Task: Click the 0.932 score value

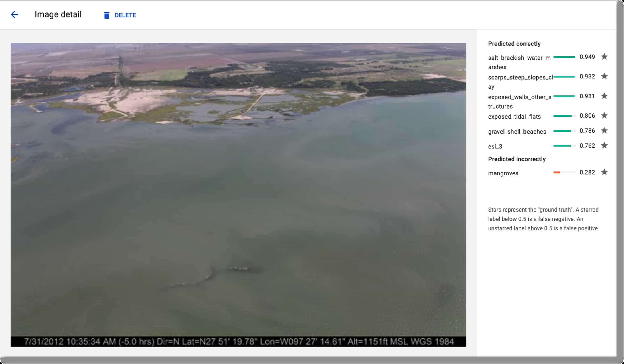Action: pyautogui.click(x=587, y=76)
